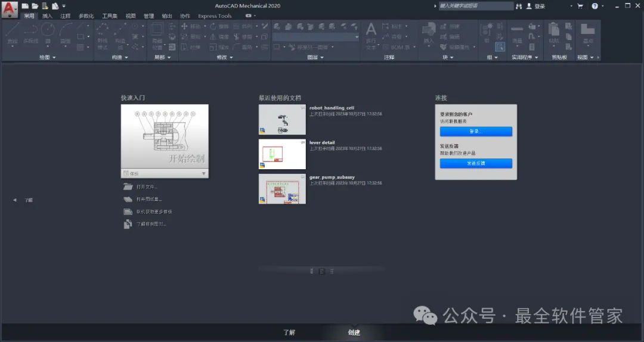The image size is (644, 342).
Task: Click the keyword search input field
Action: click(476, 6)
